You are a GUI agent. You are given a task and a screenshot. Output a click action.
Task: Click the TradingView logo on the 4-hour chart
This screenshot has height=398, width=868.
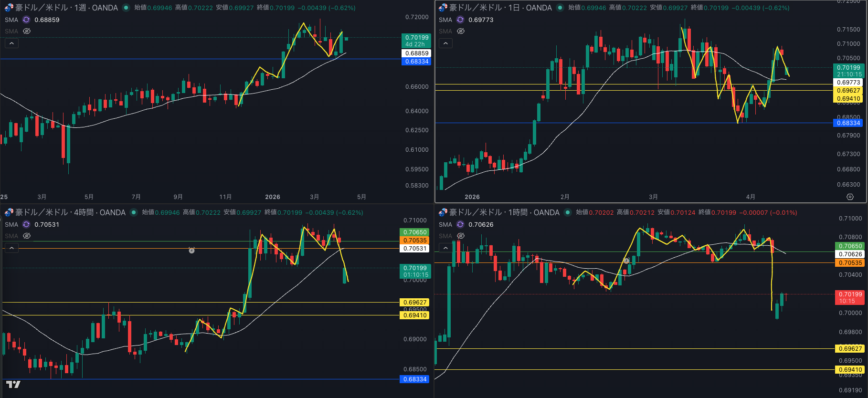point(13,385)
